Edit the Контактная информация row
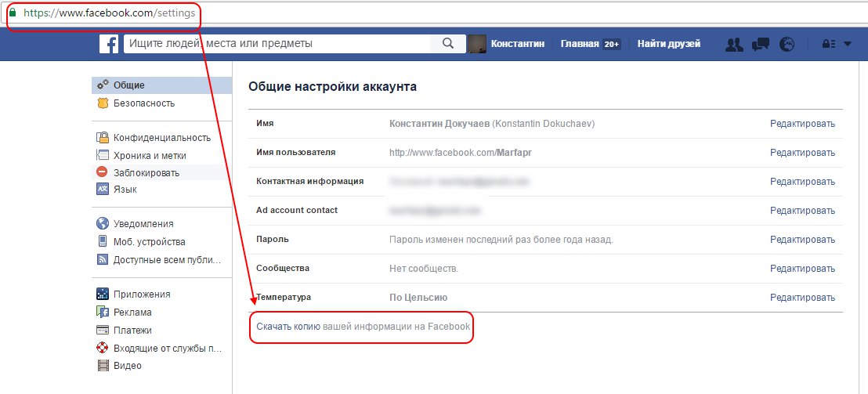The image size is (868, 394). [x=802, y=182]
